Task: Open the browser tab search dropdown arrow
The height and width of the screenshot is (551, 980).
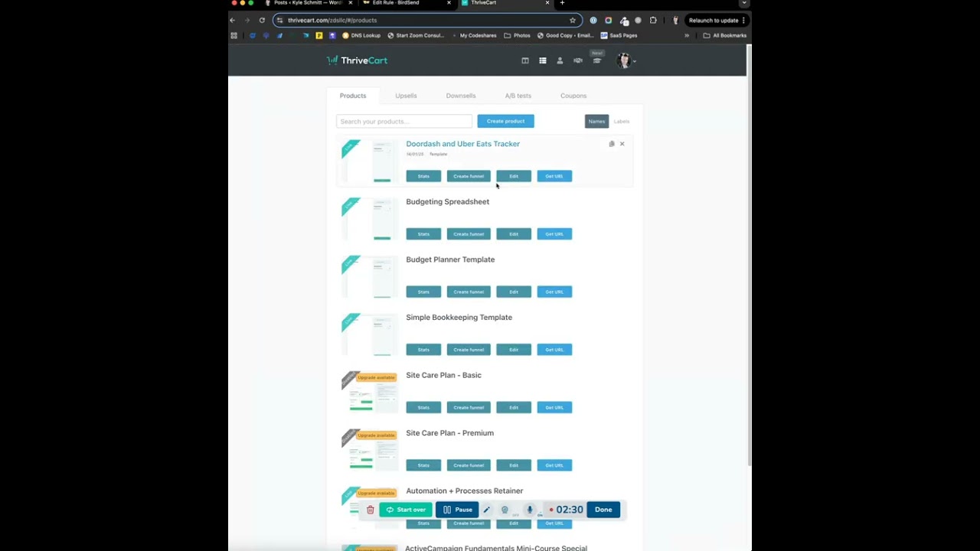Action: click(743, 3)
